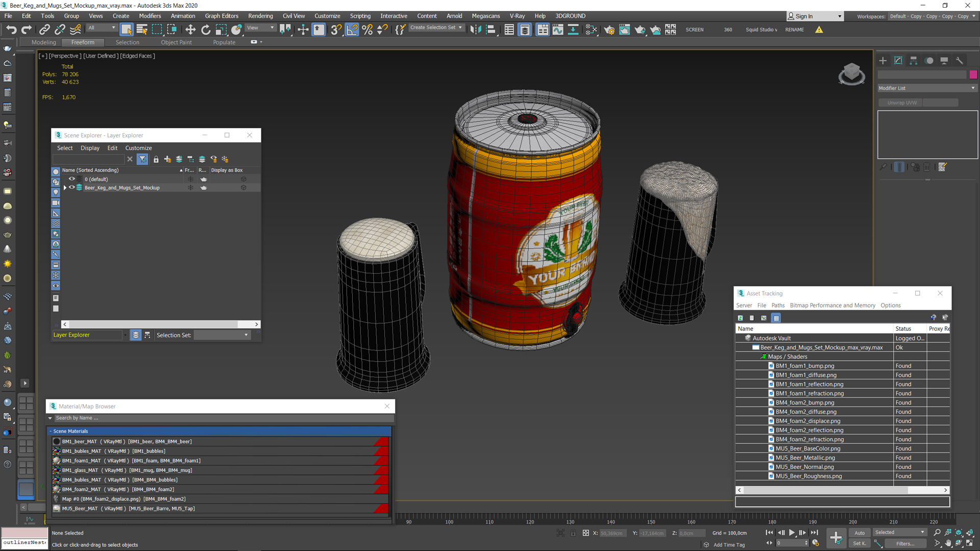Toggle visibility eye of 0 (default) layer
Screen dimensions: 980x551
click(x=72, y=179)
